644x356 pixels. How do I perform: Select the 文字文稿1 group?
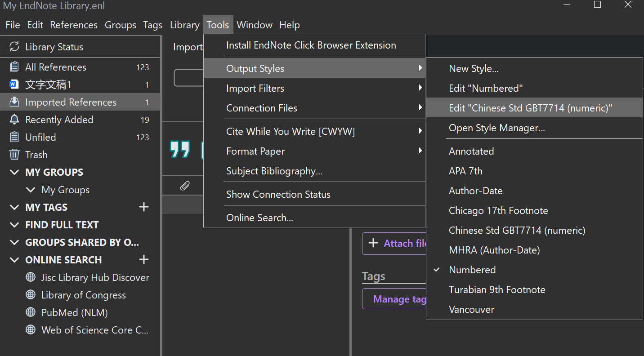(80, 85)
